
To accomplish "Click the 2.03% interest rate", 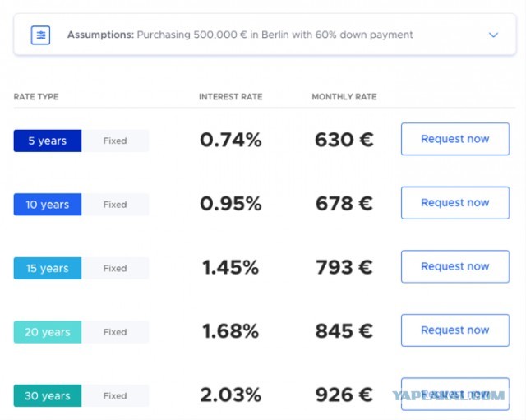I will [230, 395].
